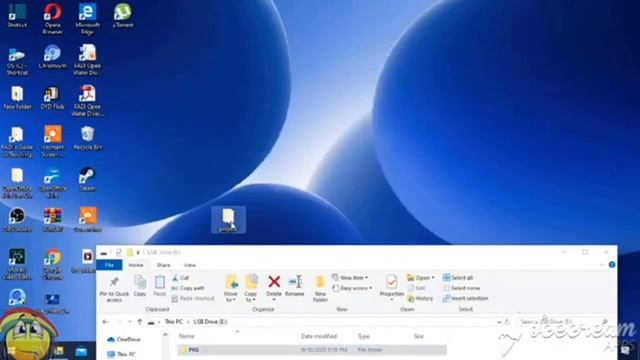Select the Recycle Bin desktop icon
The width and height of the screenshot is (640, 360).
pos(87,138)
